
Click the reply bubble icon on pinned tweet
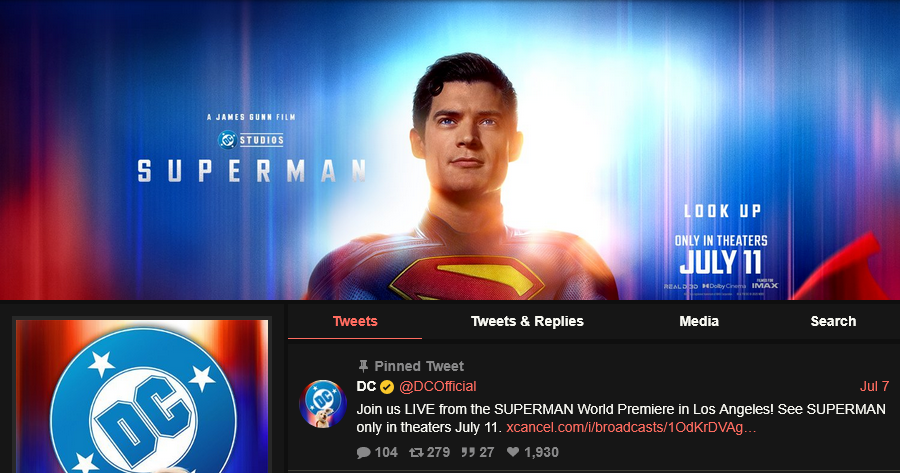[363, 452]
